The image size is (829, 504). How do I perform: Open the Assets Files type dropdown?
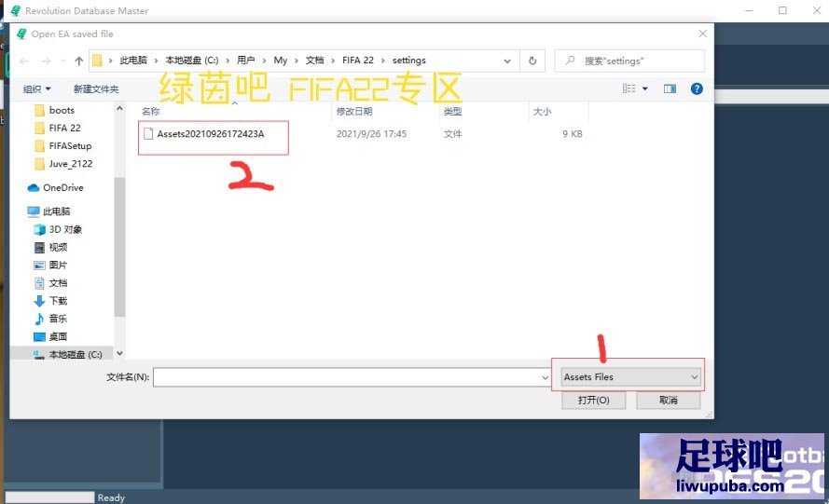tap(630, 377)
